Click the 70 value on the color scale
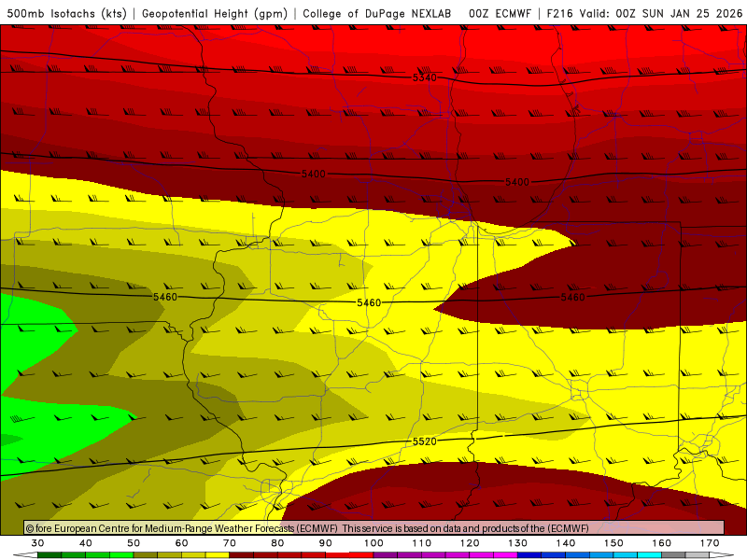747x560 pixels. click(230, 543)
